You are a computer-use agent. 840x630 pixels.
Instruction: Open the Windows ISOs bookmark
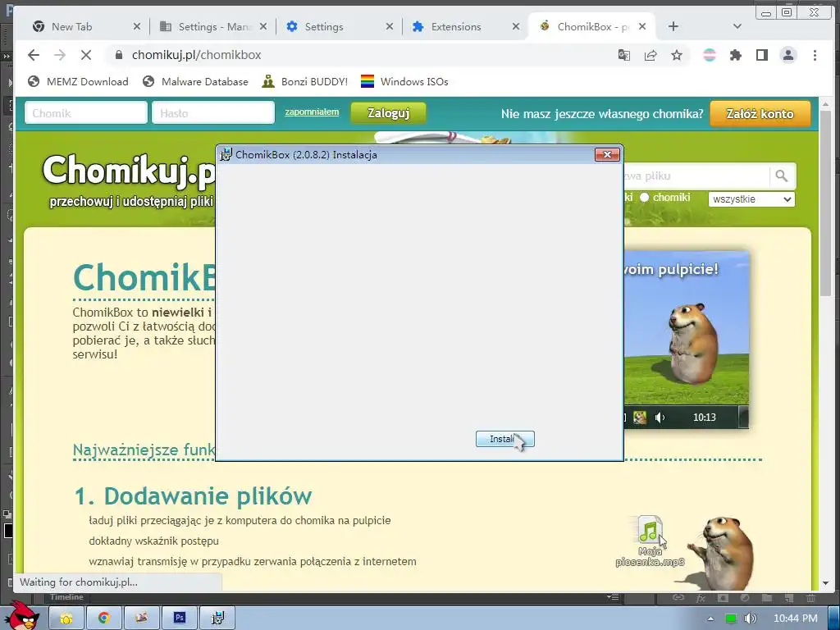(404, 81)
